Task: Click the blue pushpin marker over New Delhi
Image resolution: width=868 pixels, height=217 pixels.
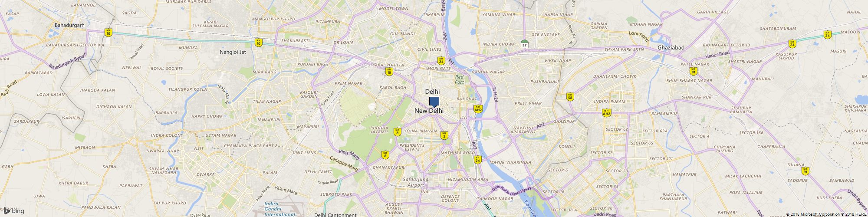Action: pyautogui.click(x=434, y=102)
